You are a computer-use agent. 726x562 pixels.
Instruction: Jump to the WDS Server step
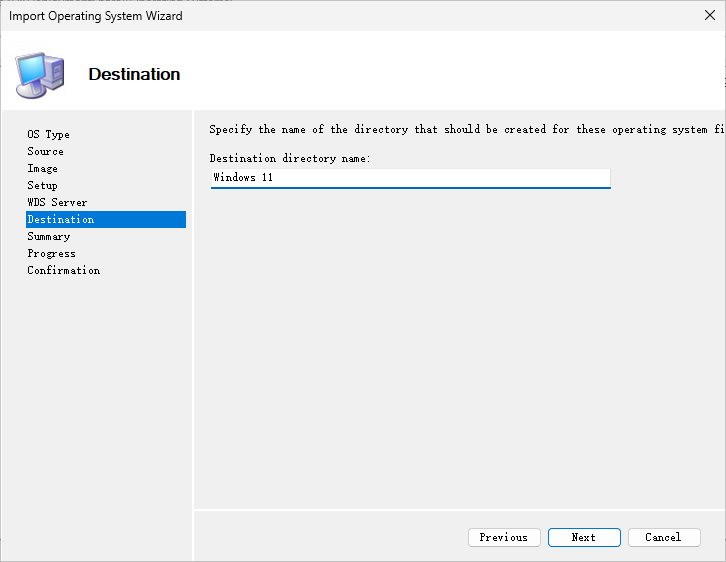pyautogui.click(x=57, y=202)
